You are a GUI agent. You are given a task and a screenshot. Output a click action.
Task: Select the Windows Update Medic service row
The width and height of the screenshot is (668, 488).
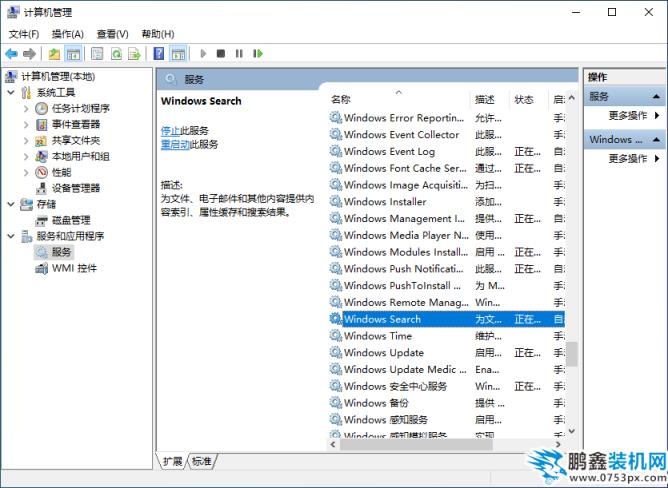[x=447, y=370]
